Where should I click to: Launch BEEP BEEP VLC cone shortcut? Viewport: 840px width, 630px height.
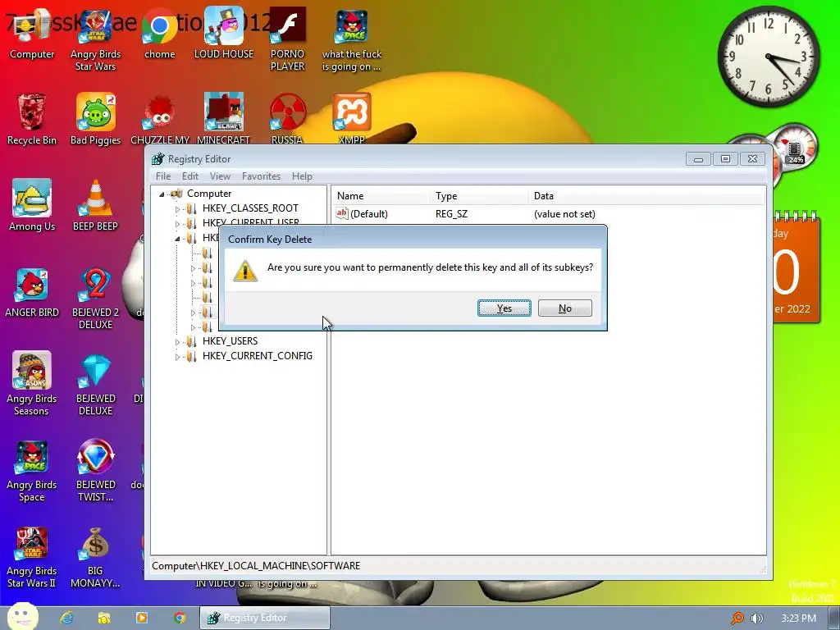(95, 205)
